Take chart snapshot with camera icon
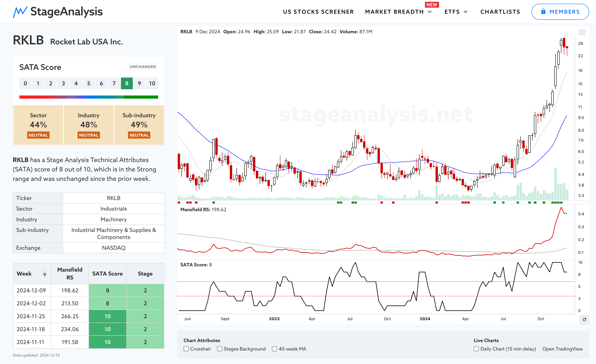Screen dimensions: 596x364 [x=582, y=32]
